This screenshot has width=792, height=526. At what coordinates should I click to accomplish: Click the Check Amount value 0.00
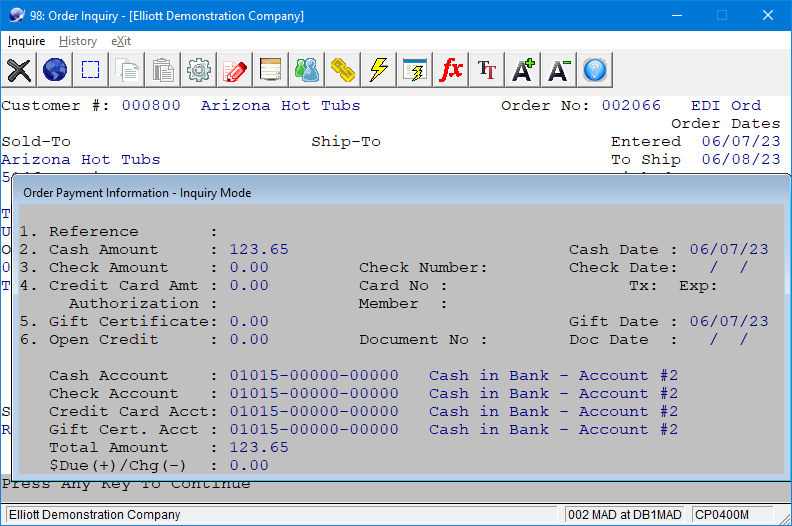coord(249,267)
